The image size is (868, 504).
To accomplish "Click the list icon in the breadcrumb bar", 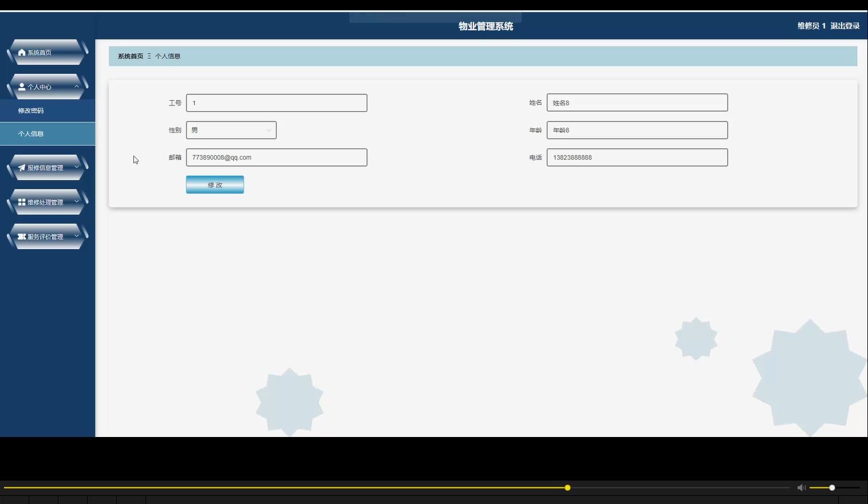I will 148,56.
